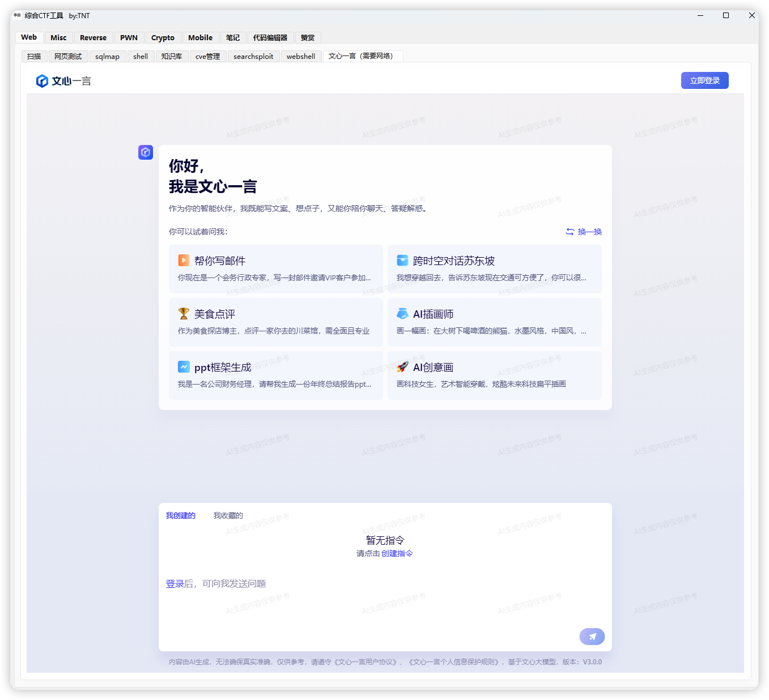
Task: Open the Mobile tab
Action: (x=200, y=37)
